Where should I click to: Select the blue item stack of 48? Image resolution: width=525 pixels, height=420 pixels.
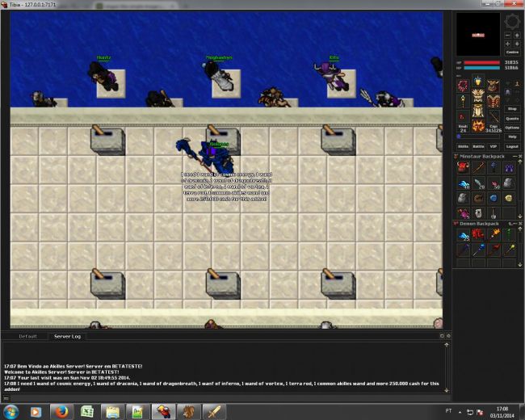(463, 183)
